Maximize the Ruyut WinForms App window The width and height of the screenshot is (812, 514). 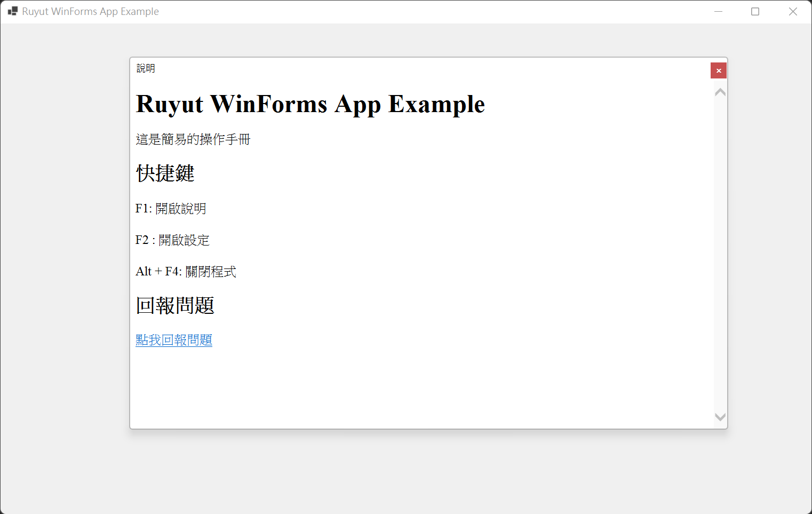(x=755, y=11)
